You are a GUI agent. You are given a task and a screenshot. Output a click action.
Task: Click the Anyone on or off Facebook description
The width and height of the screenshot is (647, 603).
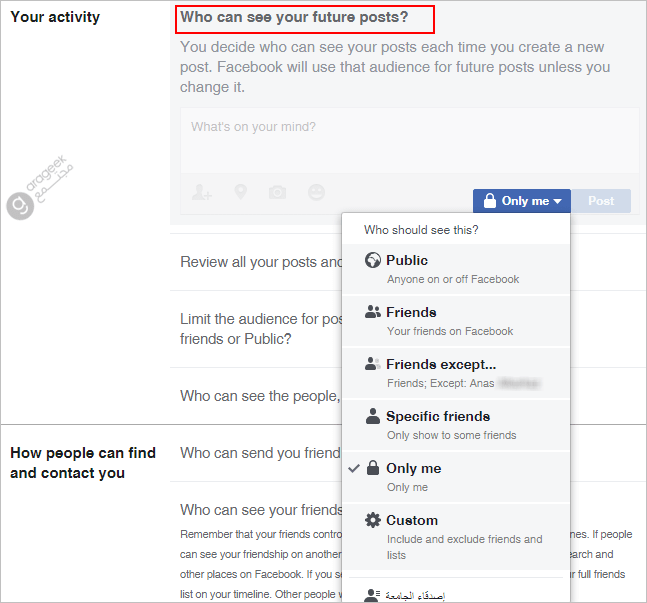[x=453, y=279]
